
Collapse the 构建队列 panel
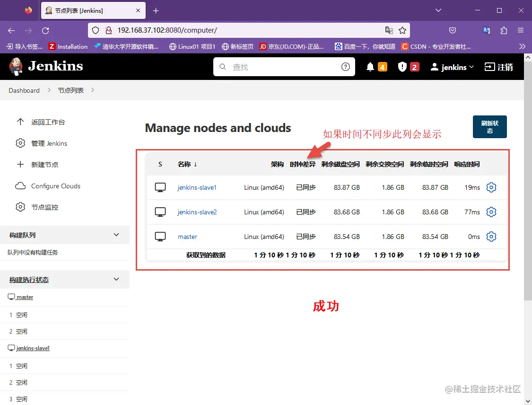(x=116, y=235)
